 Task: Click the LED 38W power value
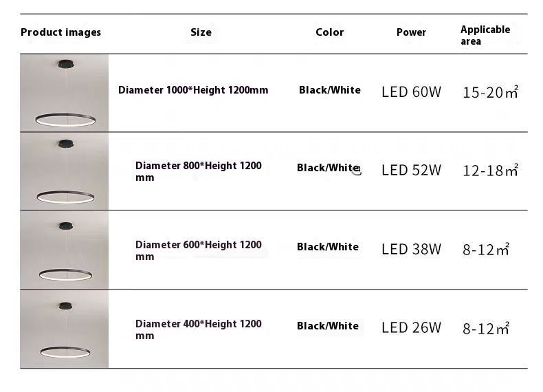click(x=411, y=249)
